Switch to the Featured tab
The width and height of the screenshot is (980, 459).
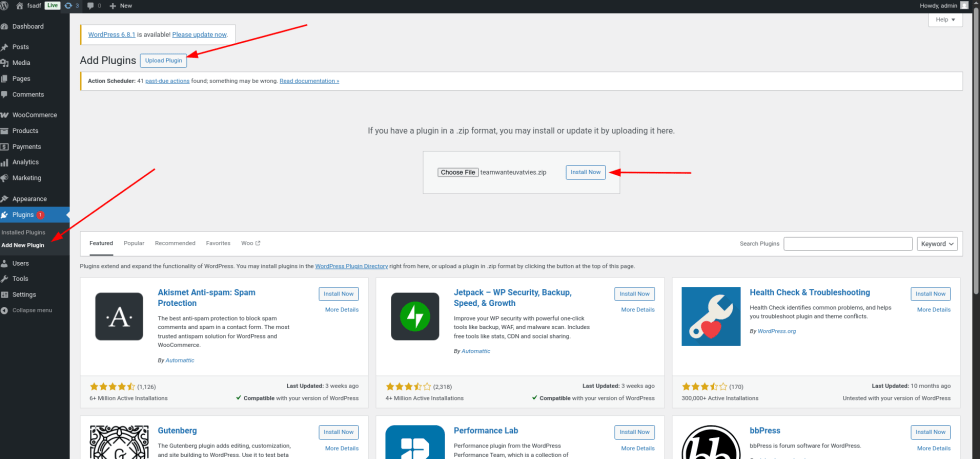pyautogui.click(x=101, y=243)
